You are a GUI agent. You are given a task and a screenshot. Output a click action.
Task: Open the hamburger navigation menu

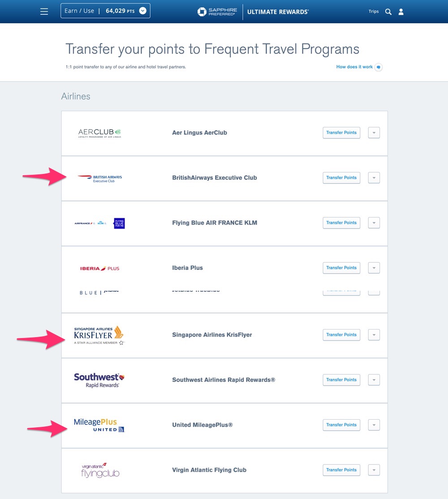pyautogui.click(x=44, y=11)
